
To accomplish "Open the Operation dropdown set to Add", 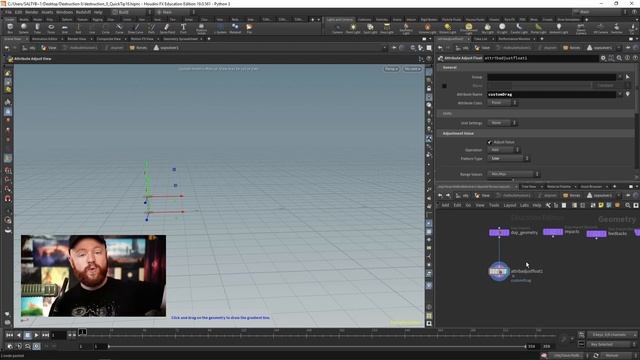I will (x=504, y=150).
